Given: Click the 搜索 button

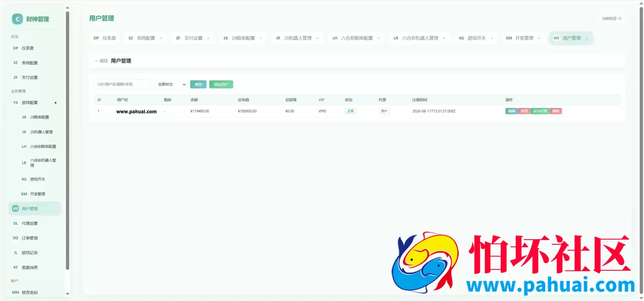Looking at the screenshot, I should pos(198,84).
